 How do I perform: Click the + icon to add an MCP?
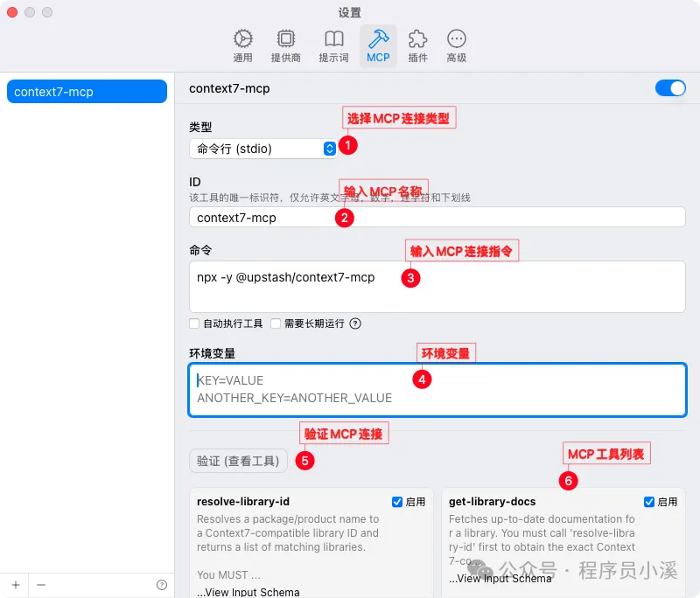[16, 584]
